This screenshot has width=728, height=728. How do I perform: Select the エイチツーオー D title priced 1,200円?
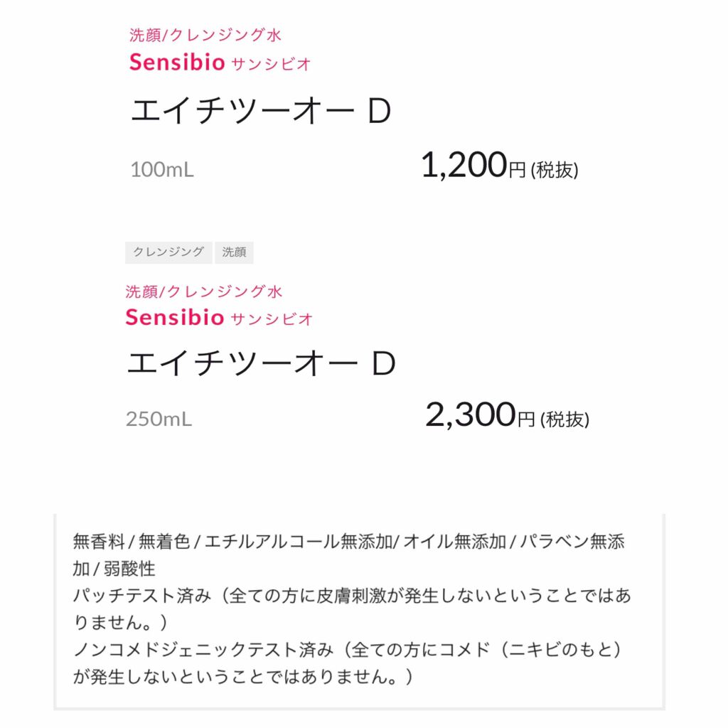pos(260,112)
